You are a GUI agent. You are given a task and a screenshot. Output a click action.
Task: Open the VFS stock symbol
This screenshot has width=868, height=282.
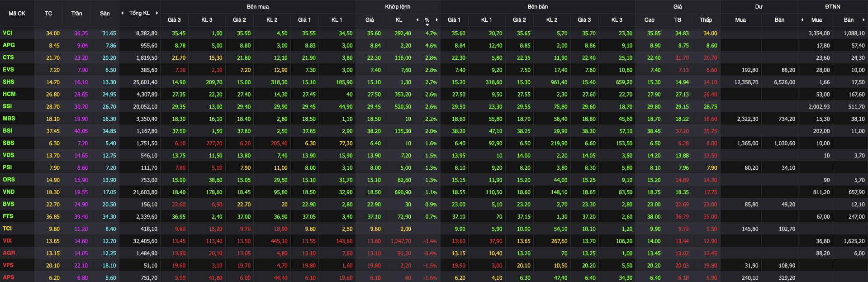coord(8,265)
